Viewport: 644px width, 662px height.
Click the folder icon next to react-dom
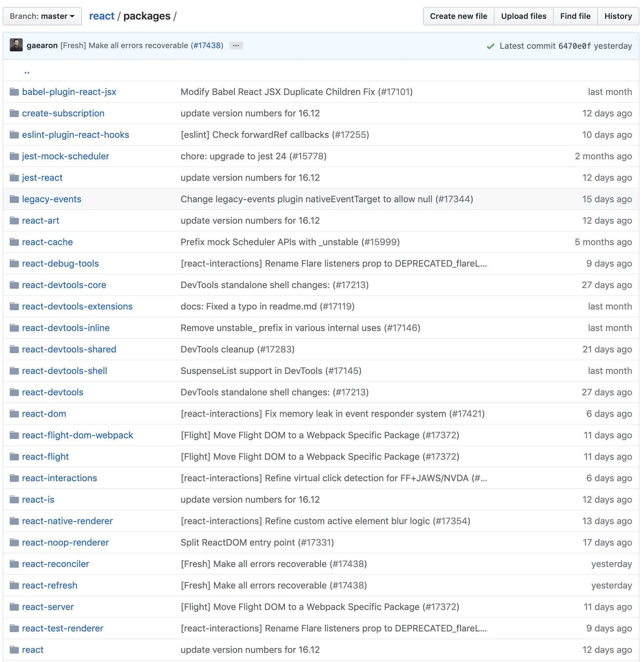click(x=14, y=414)
